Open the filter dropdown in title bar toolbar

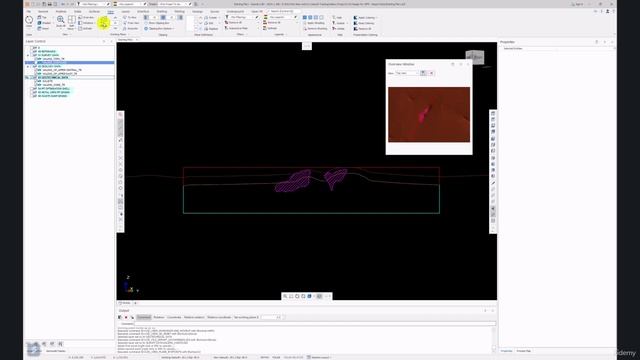point(93,4)
